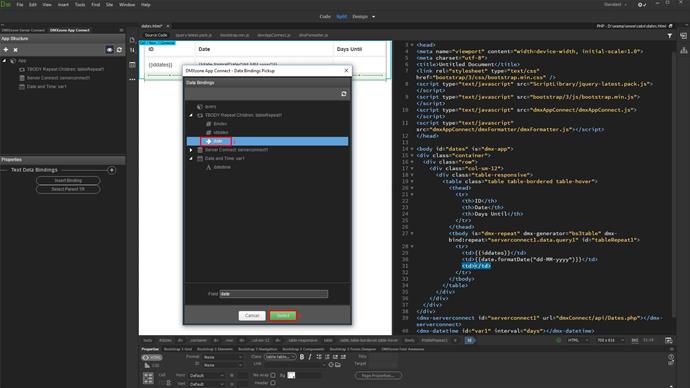Click the filter icon above code pane

click(670, 36)
